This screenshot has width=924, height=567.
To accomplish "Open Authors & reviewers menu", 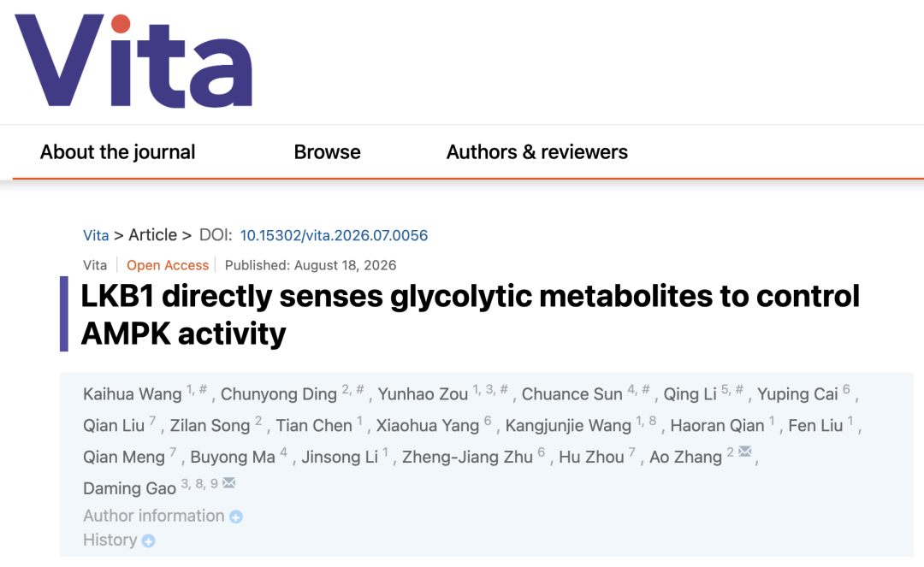I will tap(536, 152).
